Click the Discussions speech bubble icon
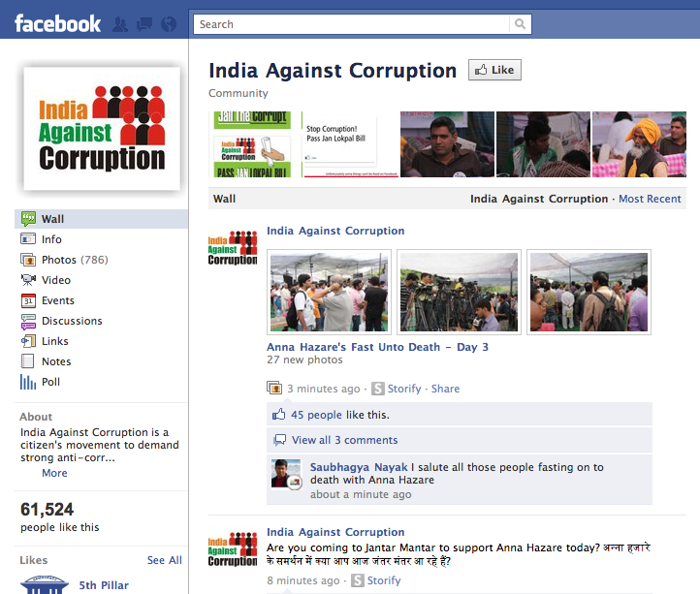 [x=28, y=321]
